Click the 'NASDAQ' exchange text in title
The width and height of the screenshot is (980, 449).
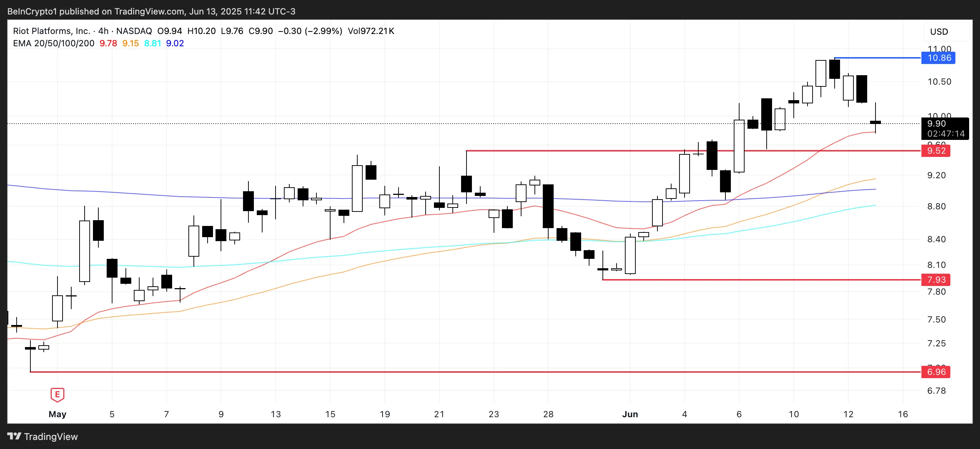point(134,31)
